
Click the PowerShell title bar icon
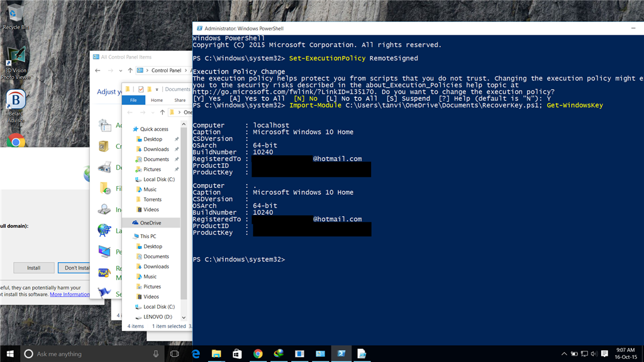coord(199,28)
